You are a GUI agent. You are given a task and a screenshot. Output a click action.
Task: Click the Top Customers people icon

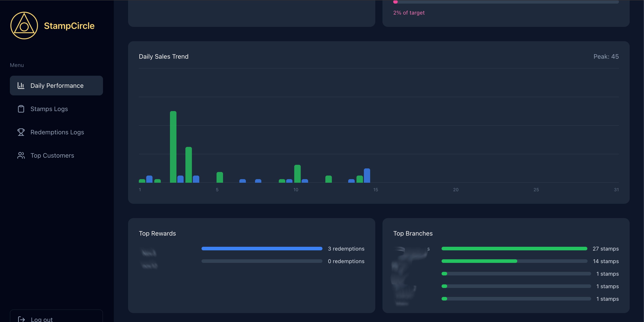[21, 155]
